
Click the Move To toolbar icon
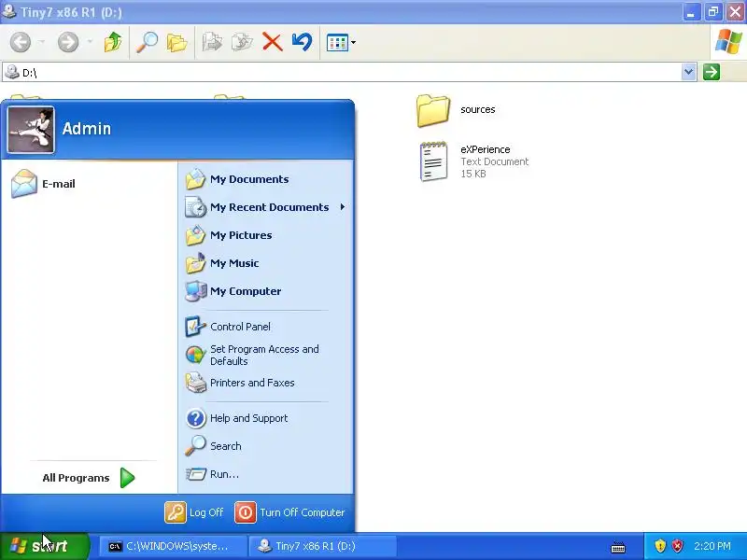pos(212,42)
